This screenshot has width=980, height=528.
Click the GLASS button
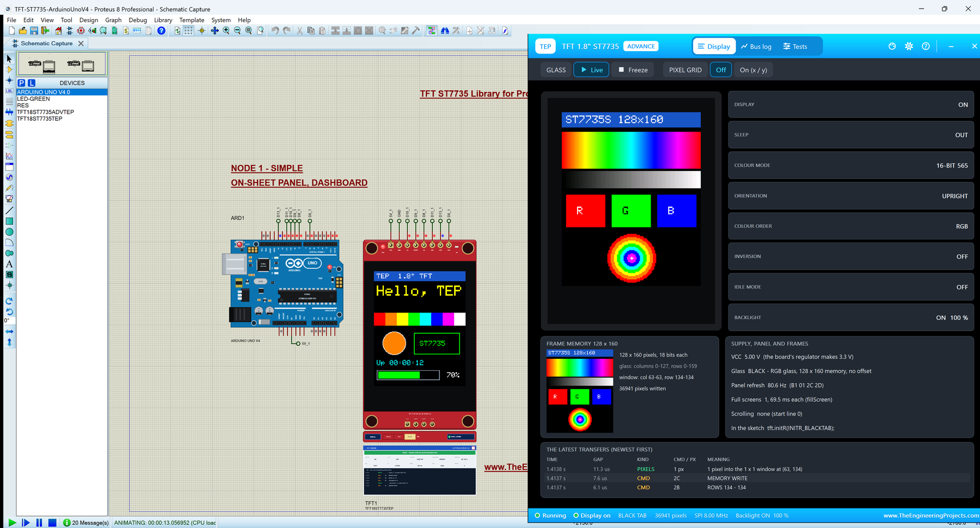(556, 70)
